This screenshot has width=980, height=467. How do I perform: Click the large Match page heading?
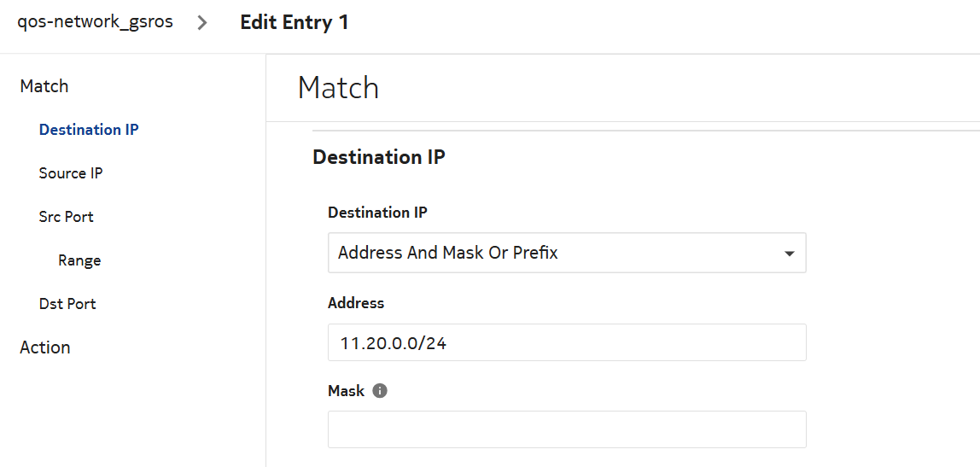tap(338, 88)
